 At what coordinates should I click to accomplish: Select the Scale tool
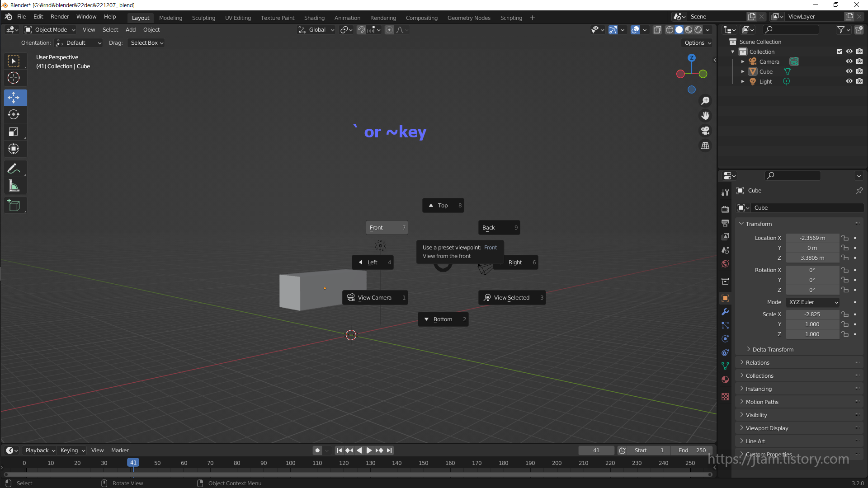pos(14,132)
